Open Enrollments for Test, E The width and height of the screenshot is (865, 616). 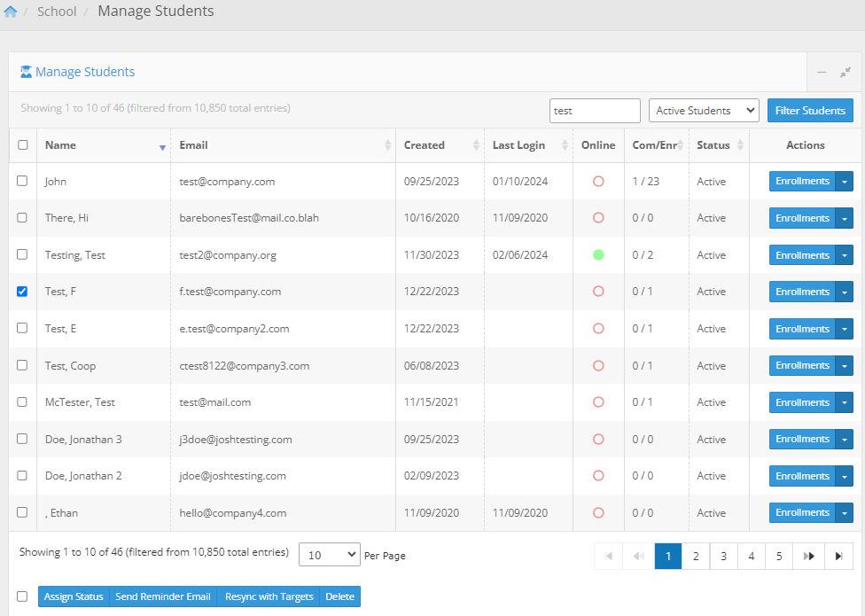coord(802,329)
